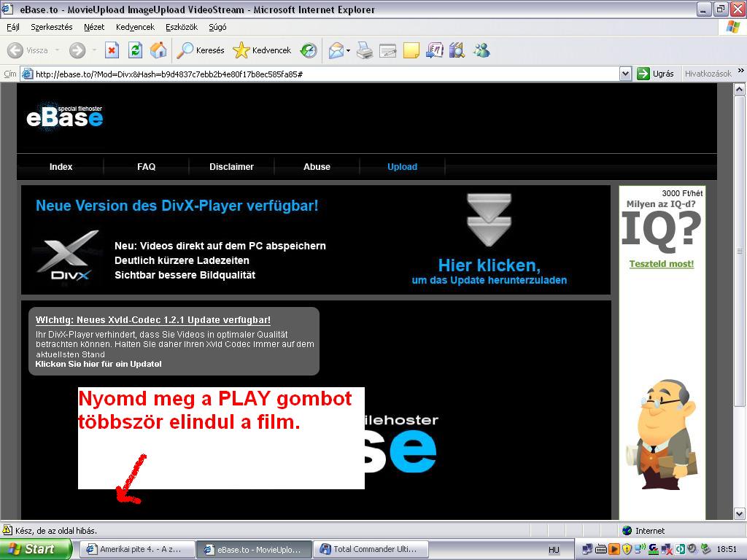Click 'Hier klicken,' download link

click(489, 265)
